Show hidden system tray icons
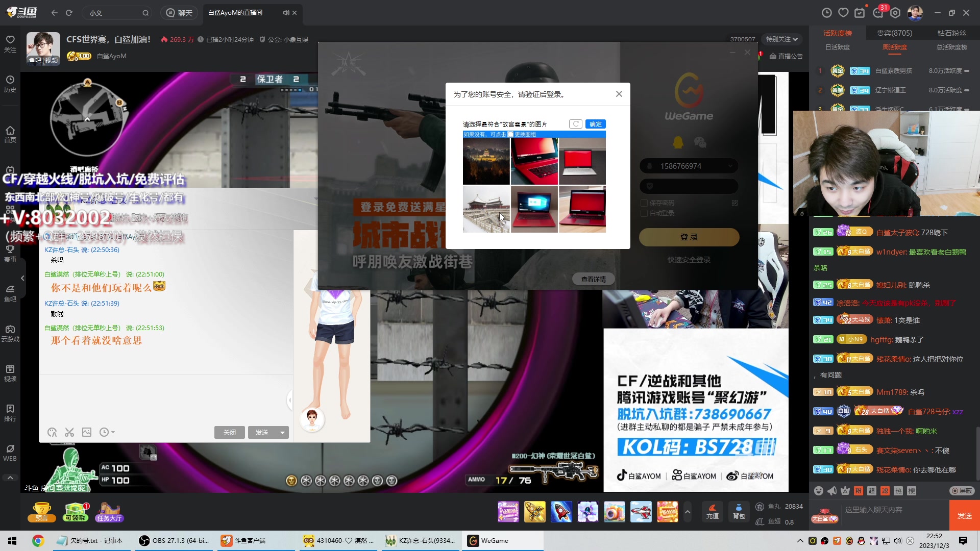Viewport: 980px width, 551px height. pos(800,541)
